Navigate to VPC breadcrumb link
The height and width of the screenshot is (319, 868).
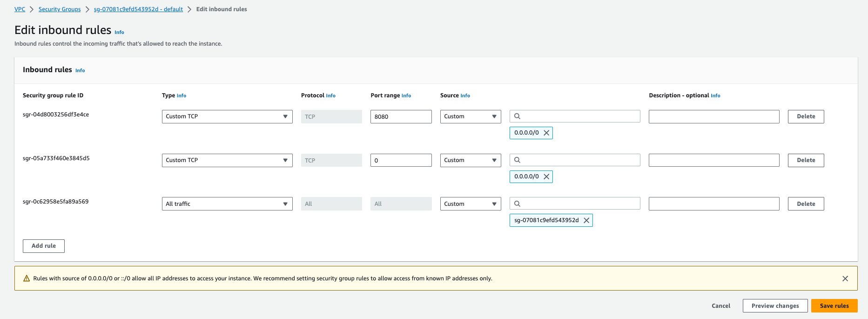coord(20,9)
